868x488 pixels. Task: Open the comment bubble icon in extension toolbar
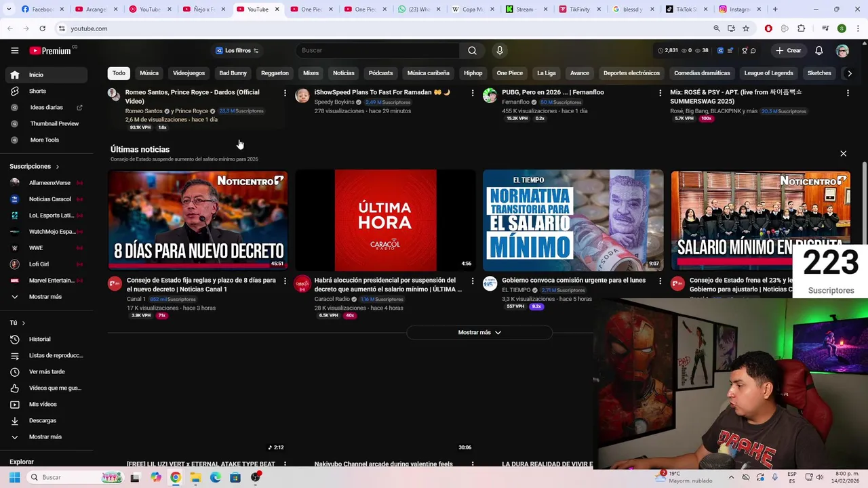coord(753,51)
